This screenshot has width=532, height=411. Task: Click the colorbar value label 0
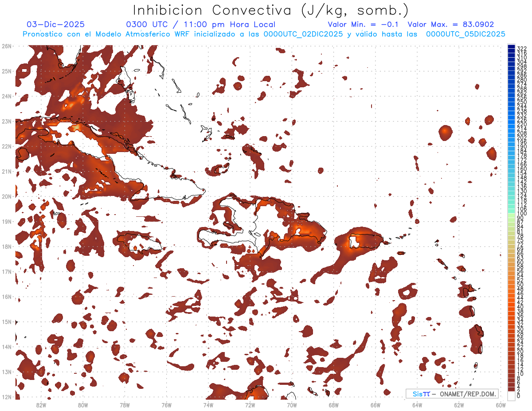(x=519, y=396)
